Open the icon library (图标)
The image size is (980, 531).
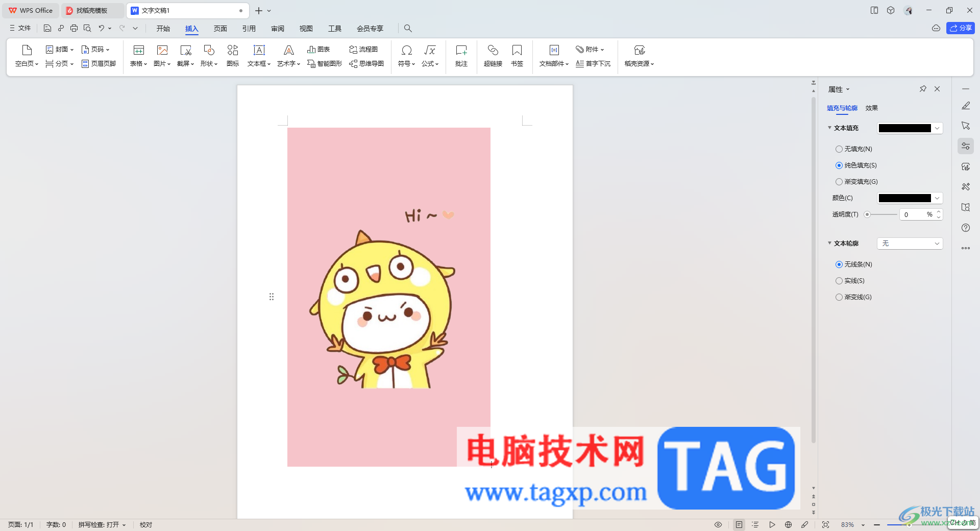pyautogui.click(x=233, y=56)
